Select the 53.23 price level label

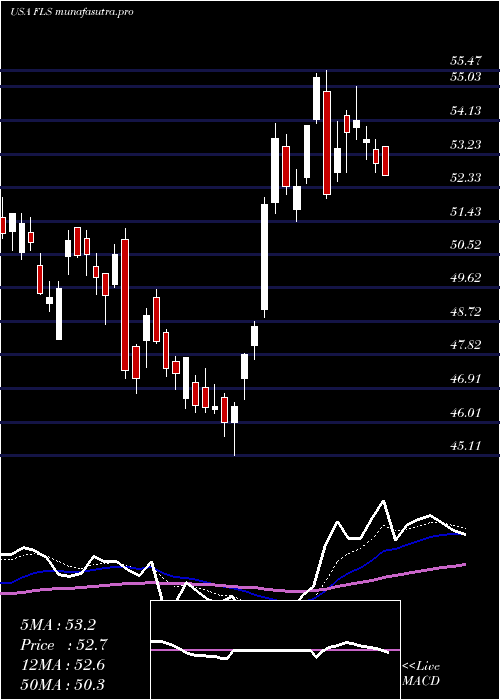pyautogui.click(x=465, y=144)
